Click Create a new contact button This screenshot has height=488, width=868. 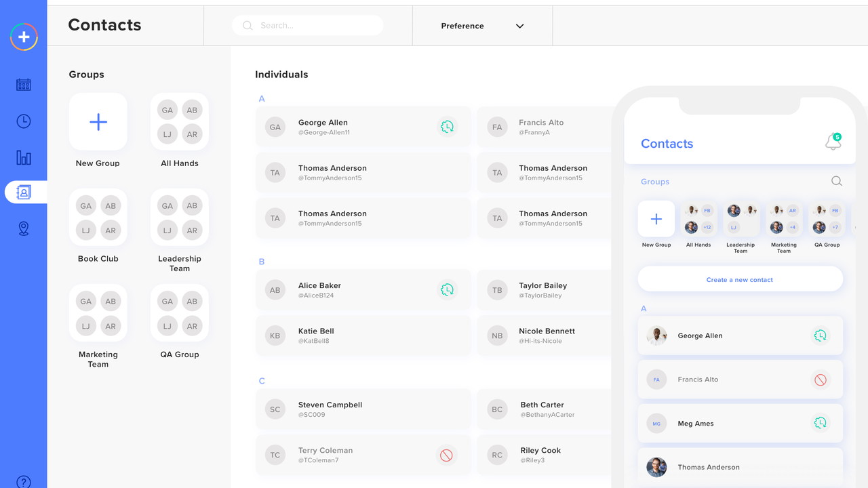(740, 279)
